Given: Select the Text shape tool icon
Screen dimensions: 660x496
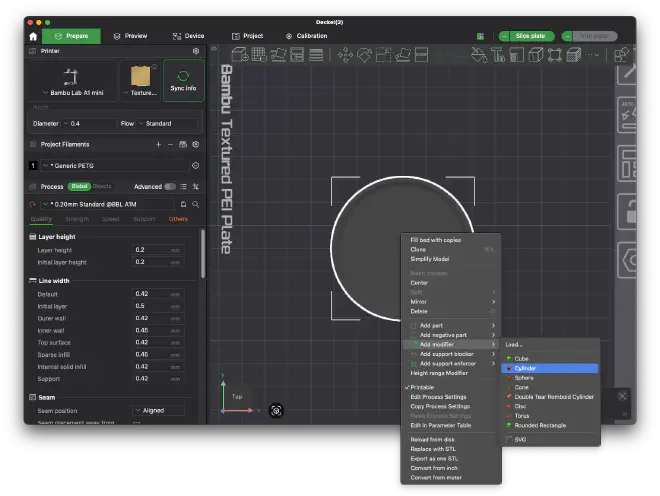Looking at the screenshot, I should pos(498,55).
